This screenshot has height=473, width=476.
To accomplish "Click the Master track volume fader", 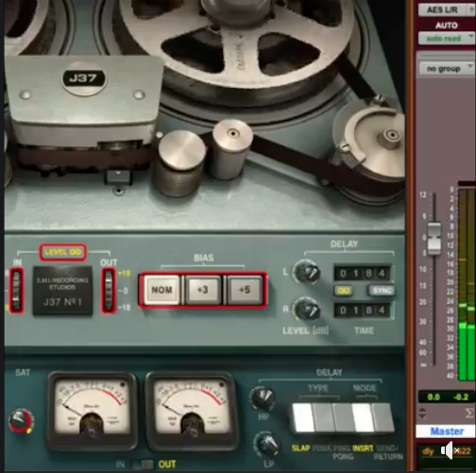I will coord(434,238).
